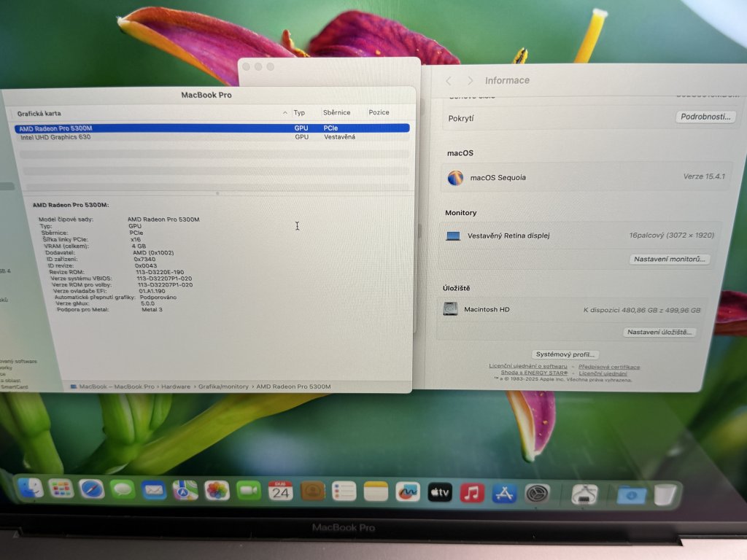Click the "Pokrytí" coverage label

click(461, 118)
